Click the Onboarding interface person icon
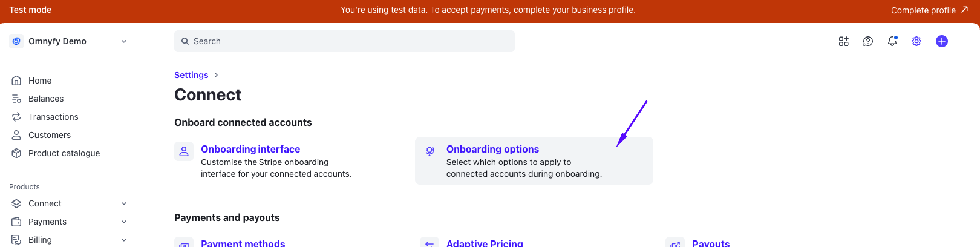Screen dimensions: 980x247 pyautogui.click(x=184, y=151)
